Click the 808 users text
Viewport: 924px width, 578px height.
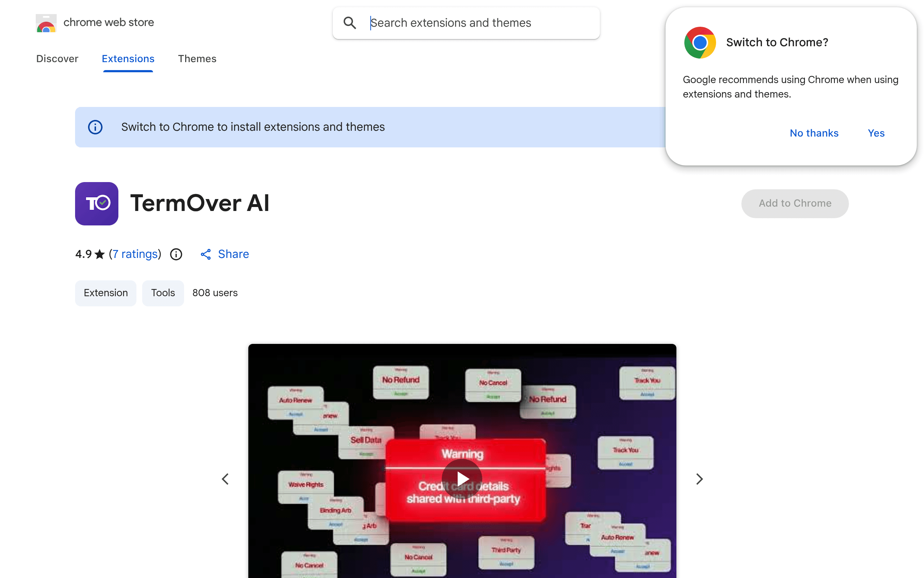click(x=215, y=293)
